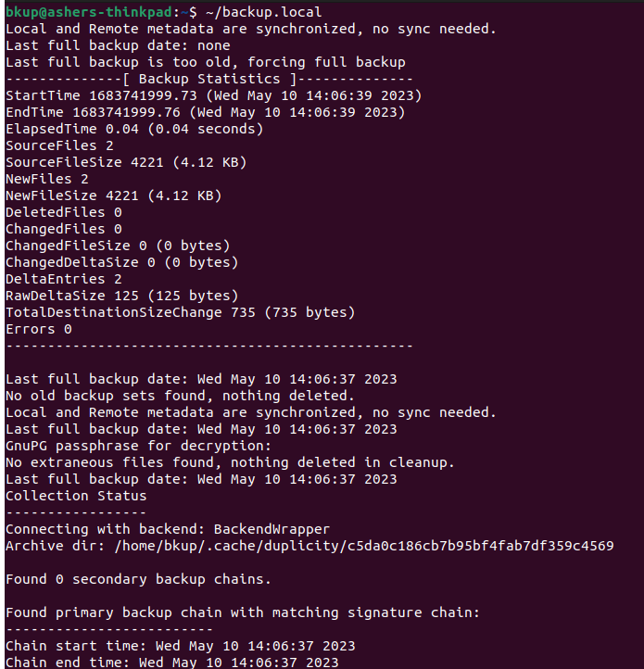644x669 pixels.
Task: Click the Archive dir duplicity cache path
Action: (x=364, y=546)
